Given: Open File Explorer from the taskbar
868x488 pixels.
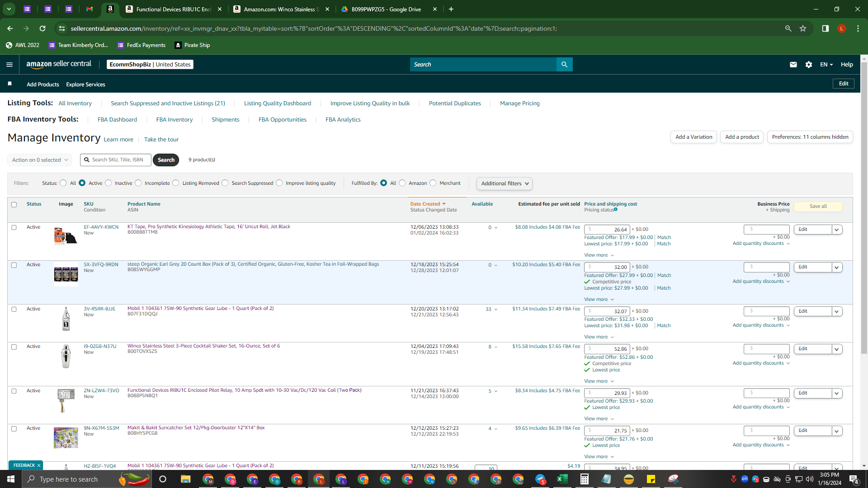Looking at the screenshot, I should (185, 479).
